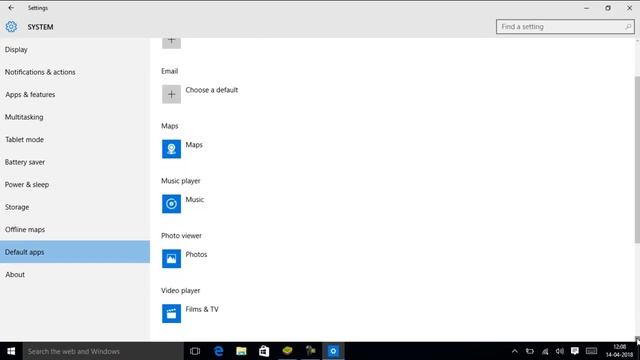Viewport: 640px width, 360px height.
Task: Click the battery icon in the system tray
Action: pyautogui.click(x=530, y=351)
